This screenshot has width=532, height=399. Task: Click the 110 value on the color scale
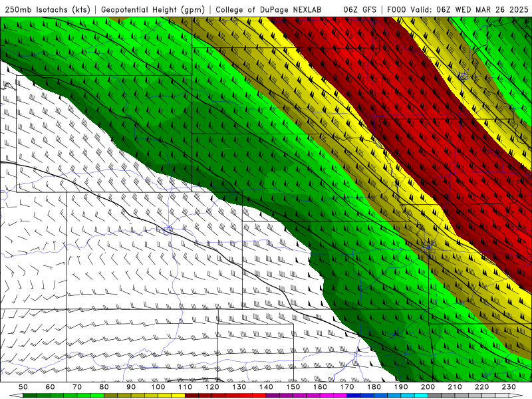[186, 387]
